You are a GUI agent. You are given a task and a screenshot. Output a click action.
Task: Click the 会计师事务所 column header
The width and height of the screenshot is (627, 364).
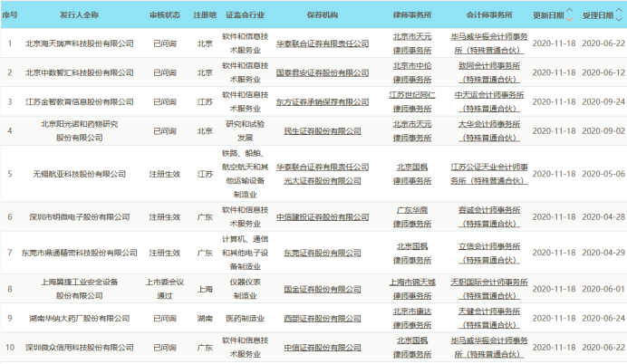point(489,15)
